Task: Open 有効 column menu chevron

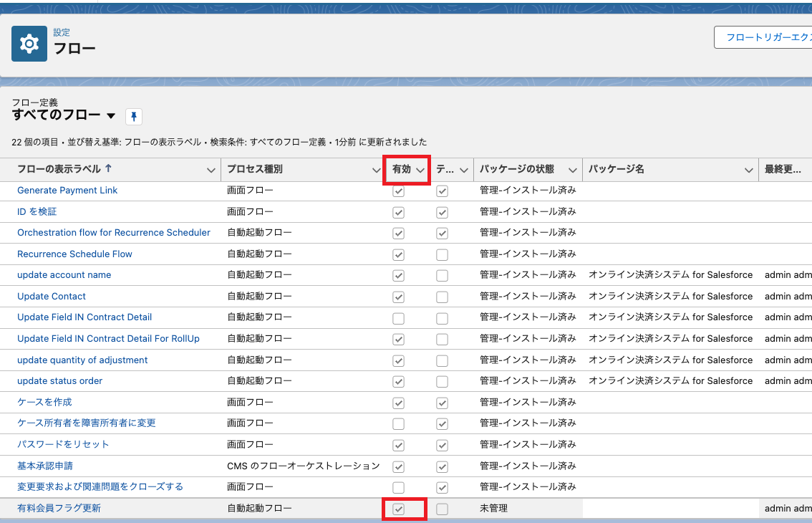Action: click(x=420, y=170)
